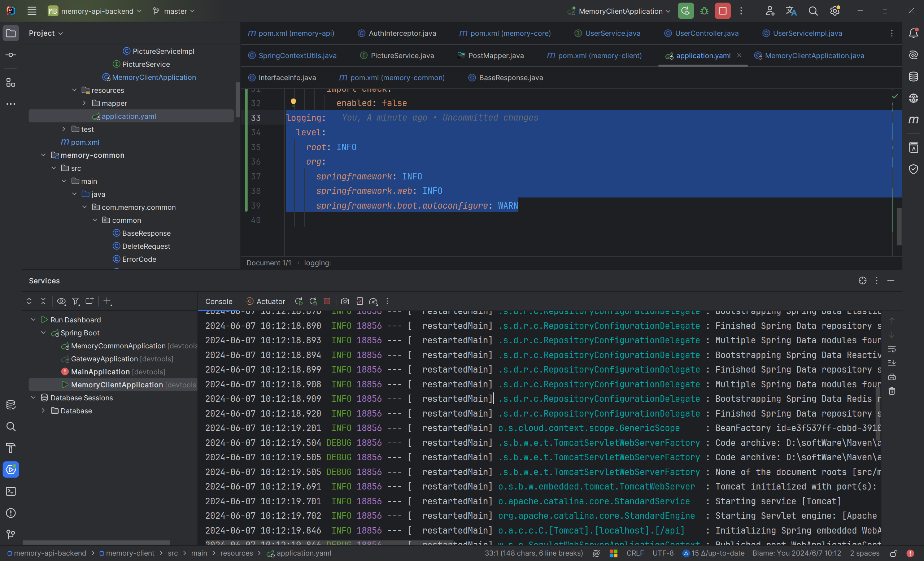The width and height of the screenshot is (924, 561).
Task: Stop the running application with red square
Action: [x=723, y=11]
